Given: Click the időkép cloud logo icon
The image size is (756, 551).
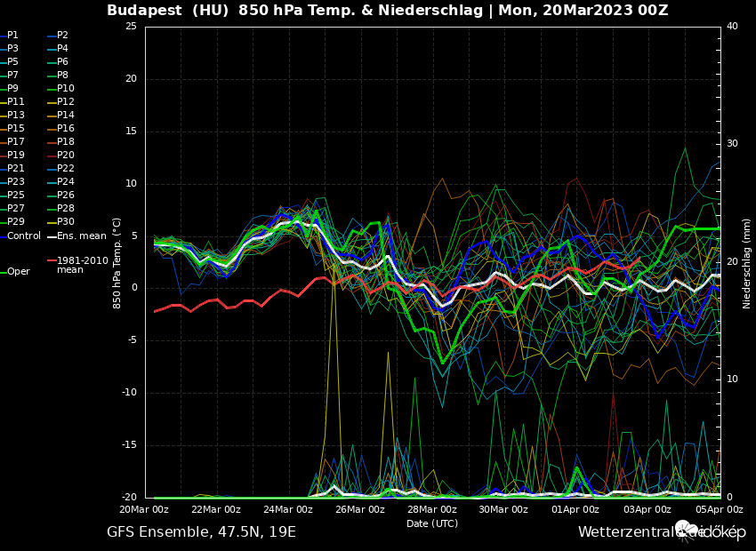Looking at the screenshot, I should click(688, 531).
